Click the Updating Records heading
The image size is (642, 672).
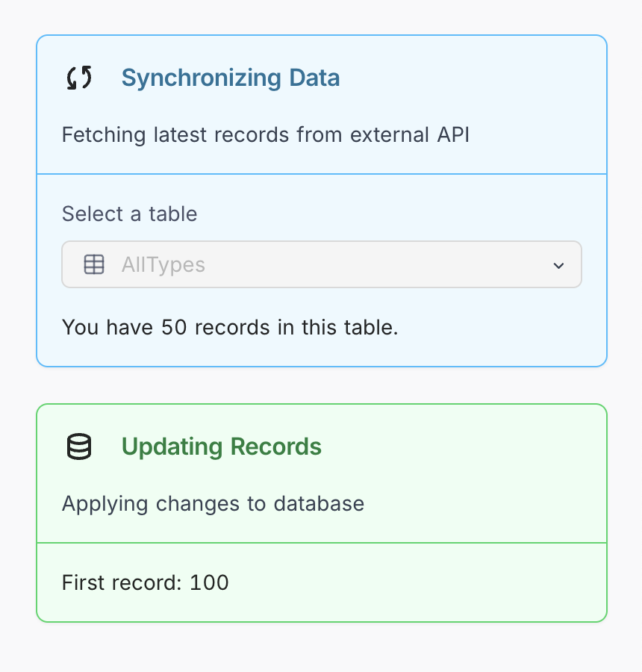tap(221, 447)
